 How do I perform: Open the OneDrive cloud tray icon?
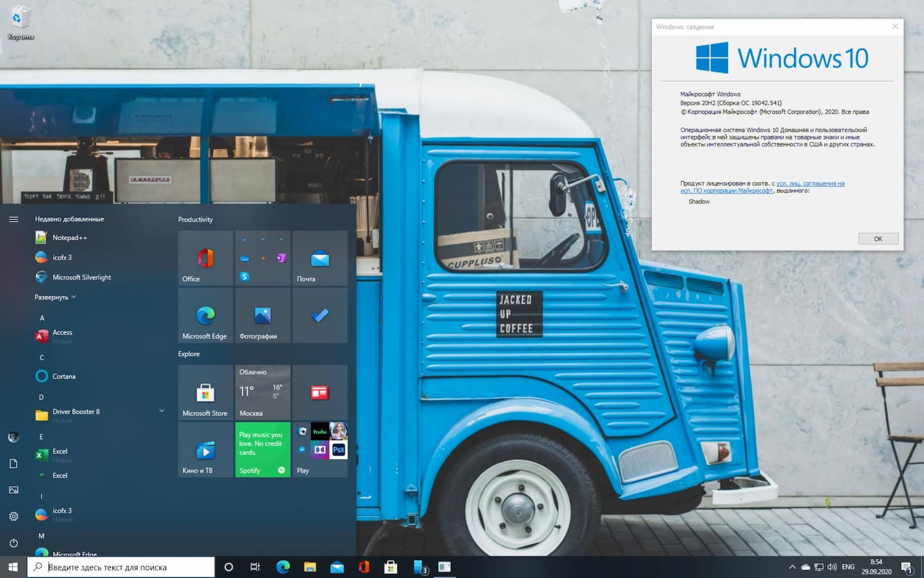(x=805, y=567)
